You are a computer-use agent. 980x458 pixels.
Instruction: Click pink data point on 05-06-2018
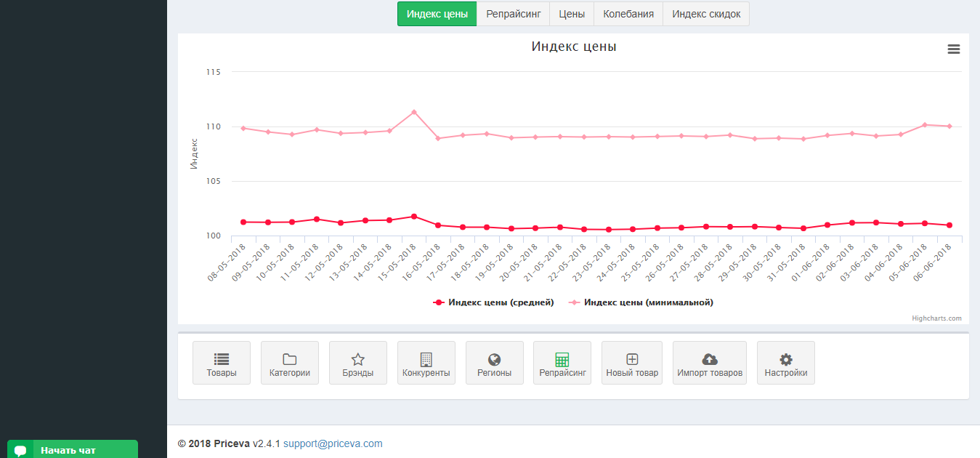pyautogui.click(x=925, y=125)
